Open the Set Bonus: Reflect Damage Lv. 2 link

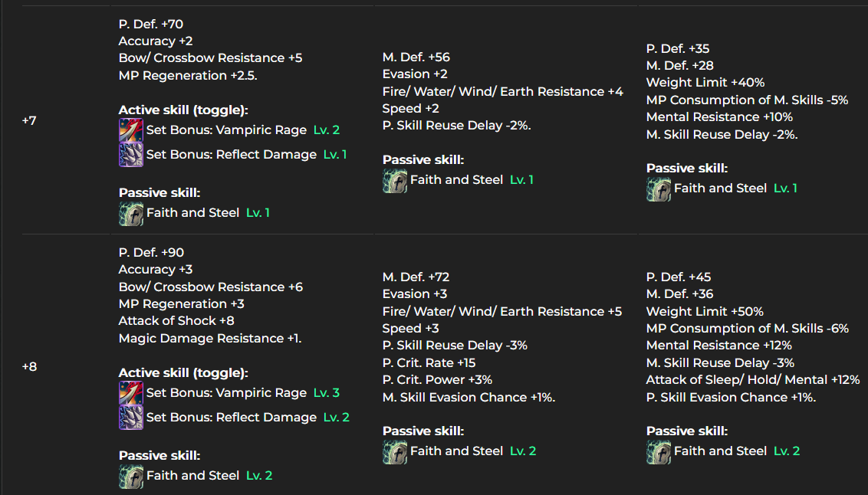(x=231, y=418)
